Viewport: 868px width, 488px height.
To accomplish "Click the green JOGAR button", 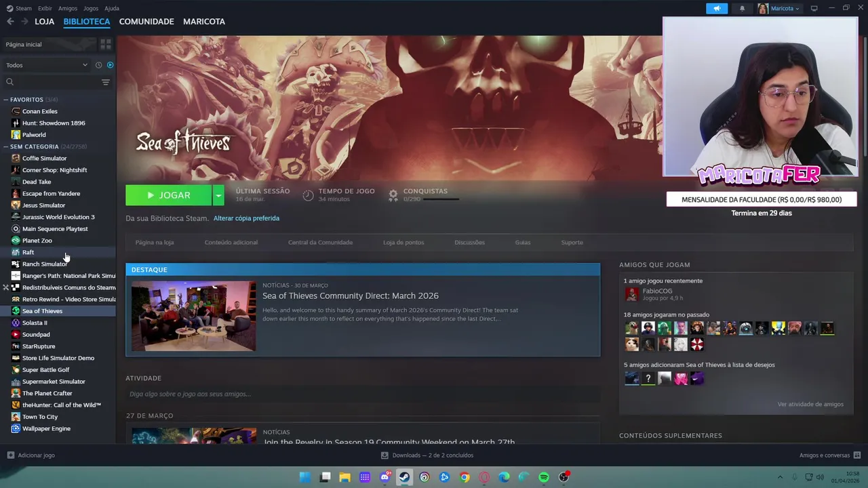I will coord(168,195).
